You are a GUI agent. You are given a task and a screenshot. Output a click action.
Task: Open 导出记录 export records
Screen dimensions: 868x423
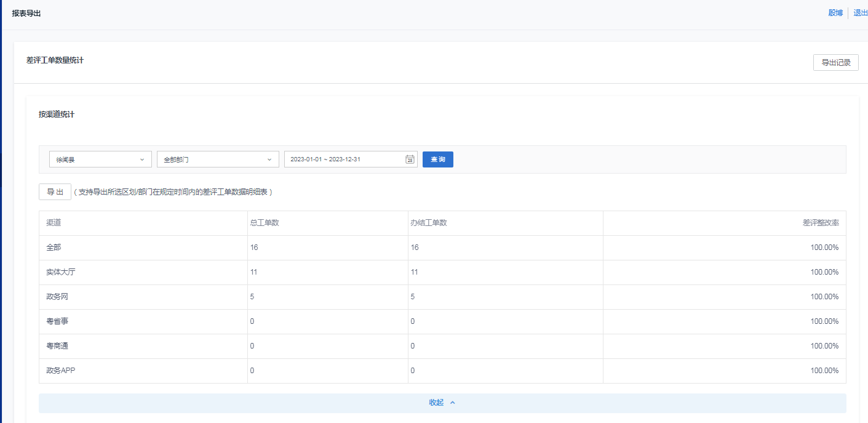835,62
